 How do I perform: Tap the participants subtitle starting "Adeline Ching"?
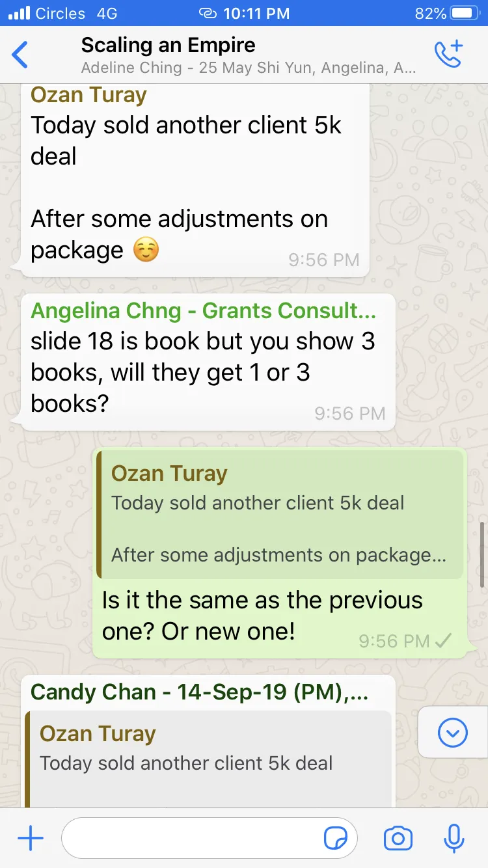coord(249,68)
